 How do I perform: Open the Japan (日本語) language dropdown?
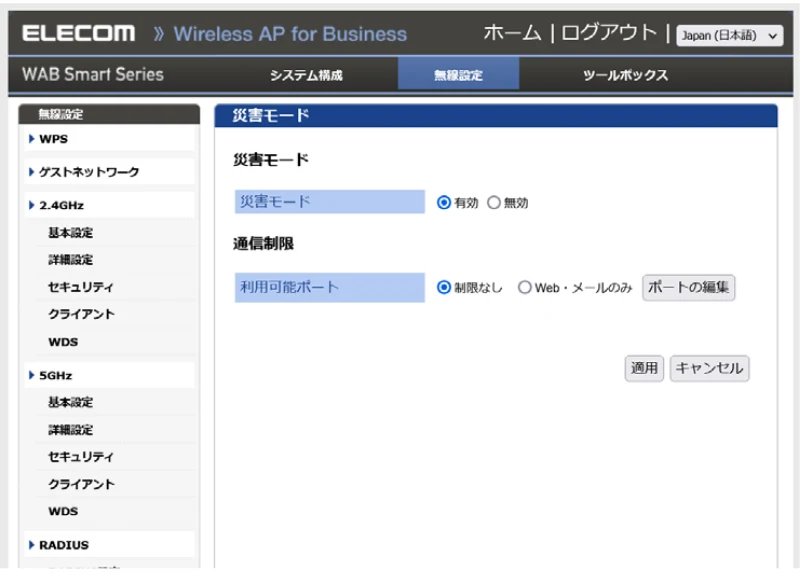729,36
